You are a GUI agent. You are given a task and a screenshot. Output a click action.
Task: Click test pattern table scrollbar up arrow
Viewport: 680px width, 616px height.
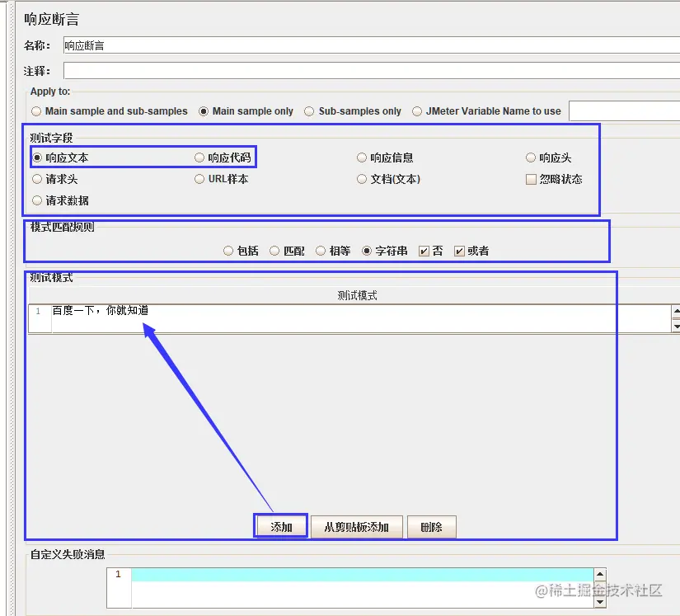pos(676,311)
